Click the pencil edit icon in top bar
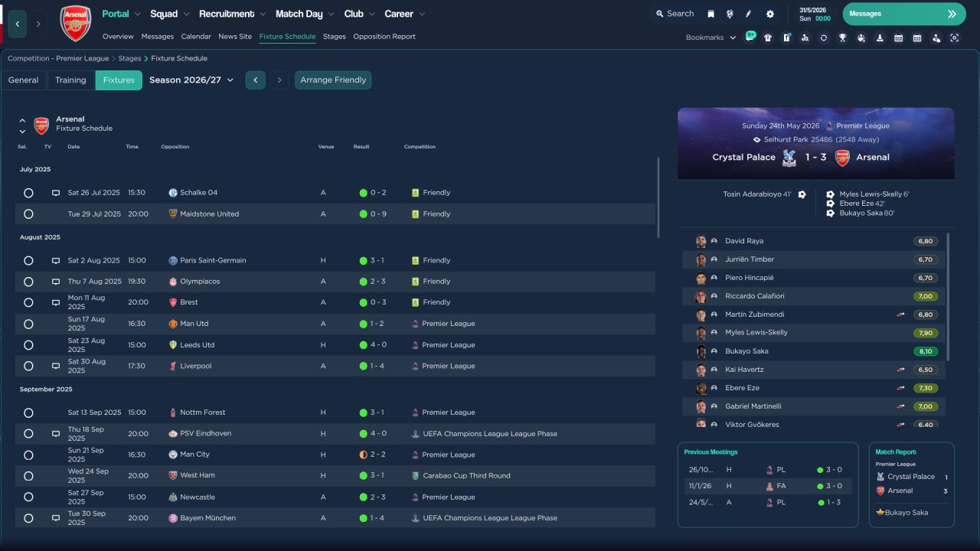This screenshot has width=980, height=551. pyautogui.click(x=749, y=14)
